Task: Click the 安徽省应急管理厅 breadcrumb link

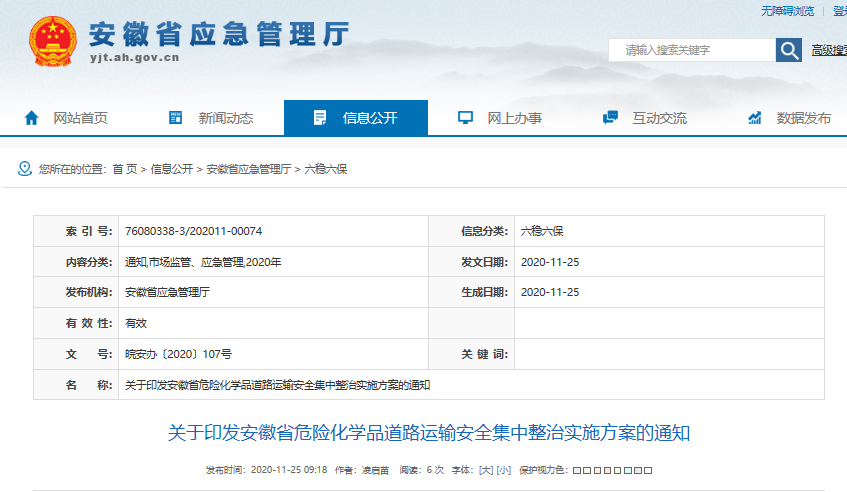Action: point(248,169)
